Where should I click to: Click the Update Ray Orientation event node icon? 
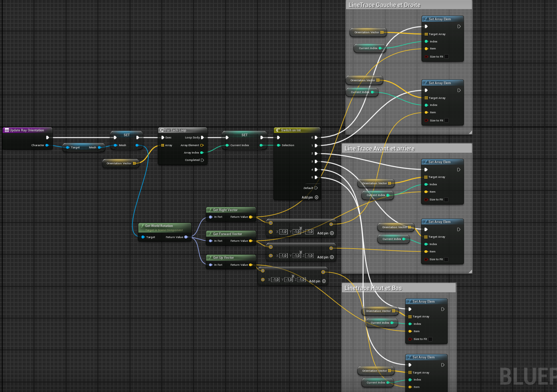click(7, 130)
